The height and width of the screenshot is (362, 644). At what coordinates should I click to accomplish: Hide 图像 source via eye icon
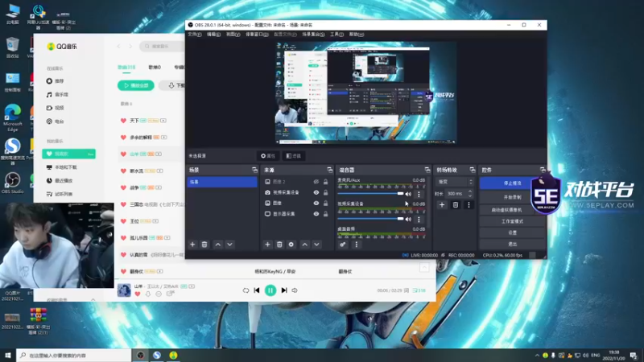click(x=316, y=204)
